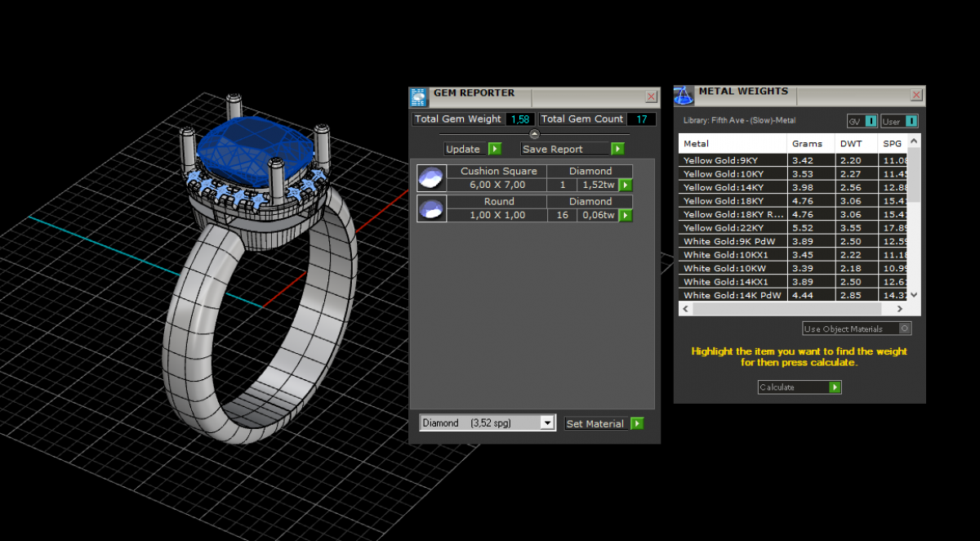Screen dimensions: 980x541
Task: Open the Diamond material dropdown
Action: (547, 423)
